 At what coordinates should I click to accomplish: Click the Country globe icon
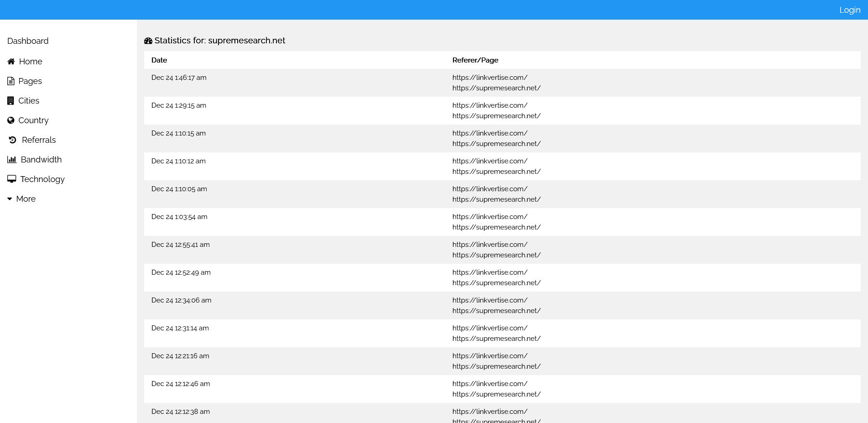(11, 120)
